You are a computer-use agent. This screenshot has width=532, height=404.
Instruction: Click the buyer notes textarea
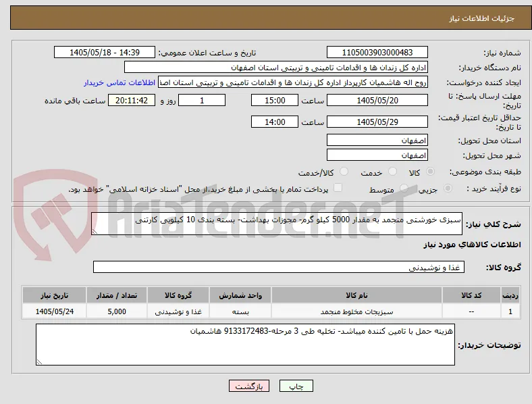coord(245,345)
